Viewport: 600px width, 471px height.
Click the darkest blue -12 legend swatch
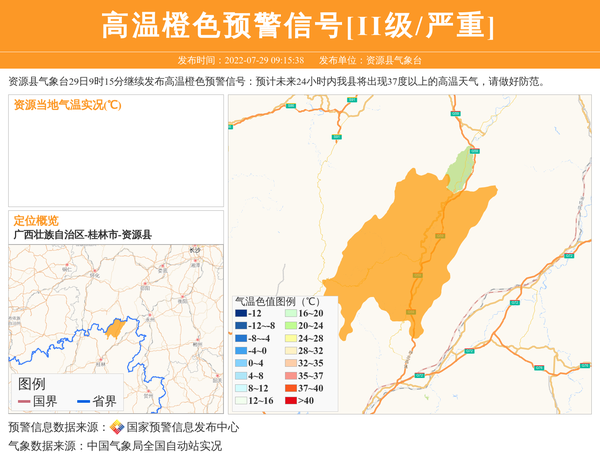[241, 314]
